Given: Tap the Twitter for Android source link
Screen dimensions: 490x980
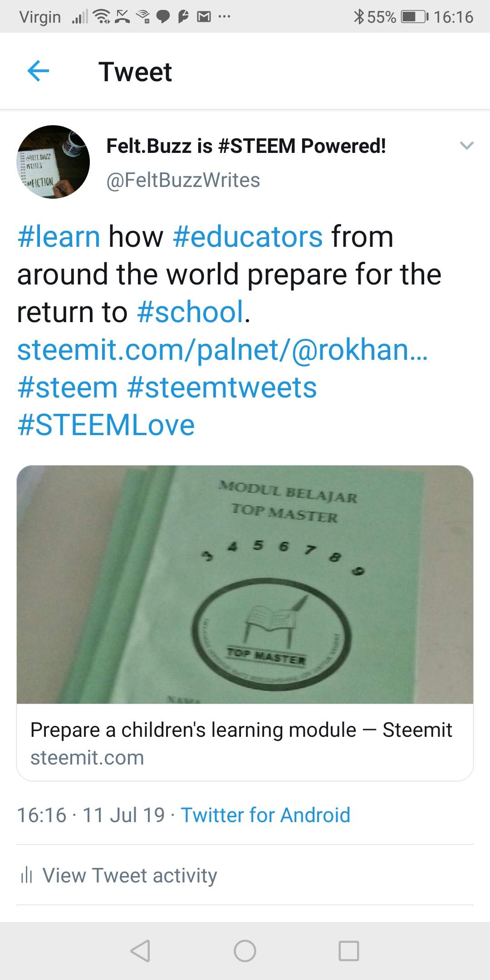Looking at the screenshot, I should 265,815.
